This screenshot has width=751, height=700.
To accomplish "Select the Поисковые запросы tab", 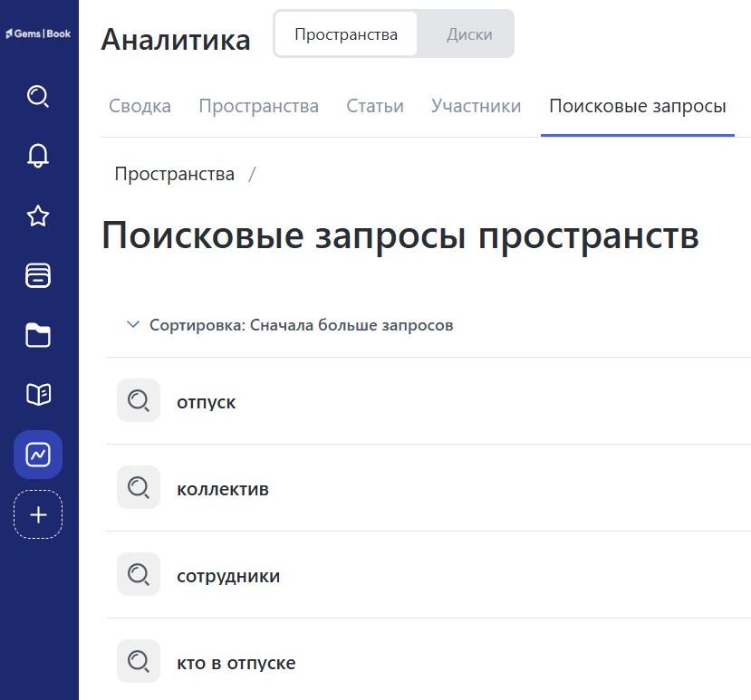I will pos(638,106).
